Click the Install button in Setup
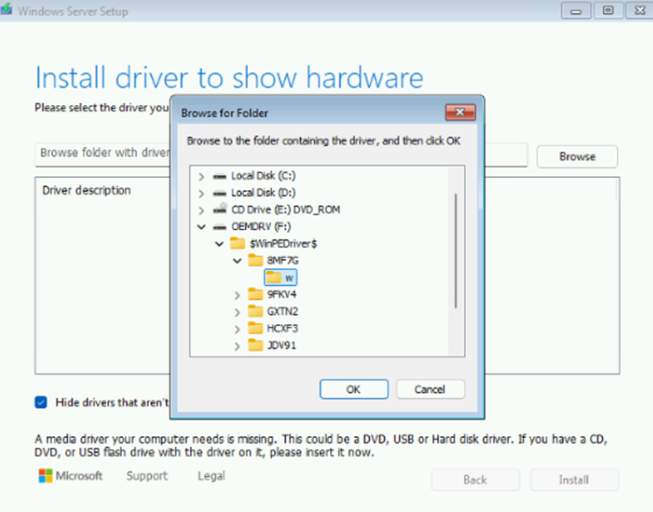This screenshot has height=512, width=653. point(574,480)
